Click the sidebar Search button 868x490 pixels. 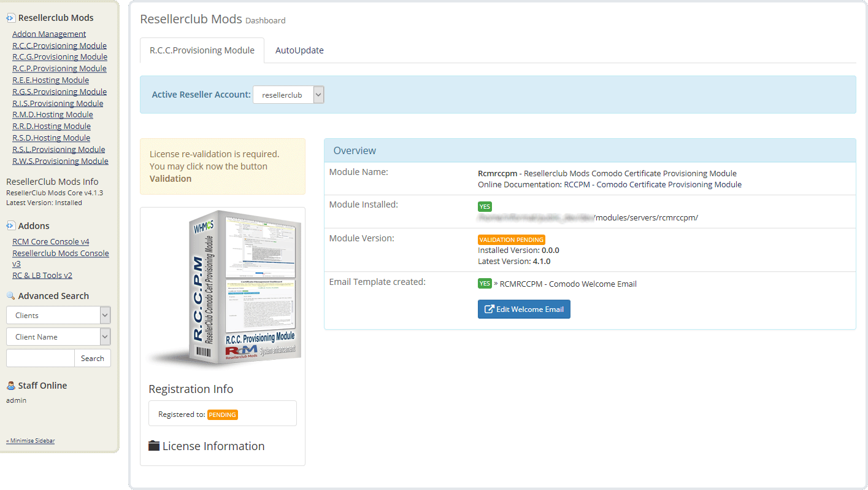pyautogui.click(x=93, y=358)
